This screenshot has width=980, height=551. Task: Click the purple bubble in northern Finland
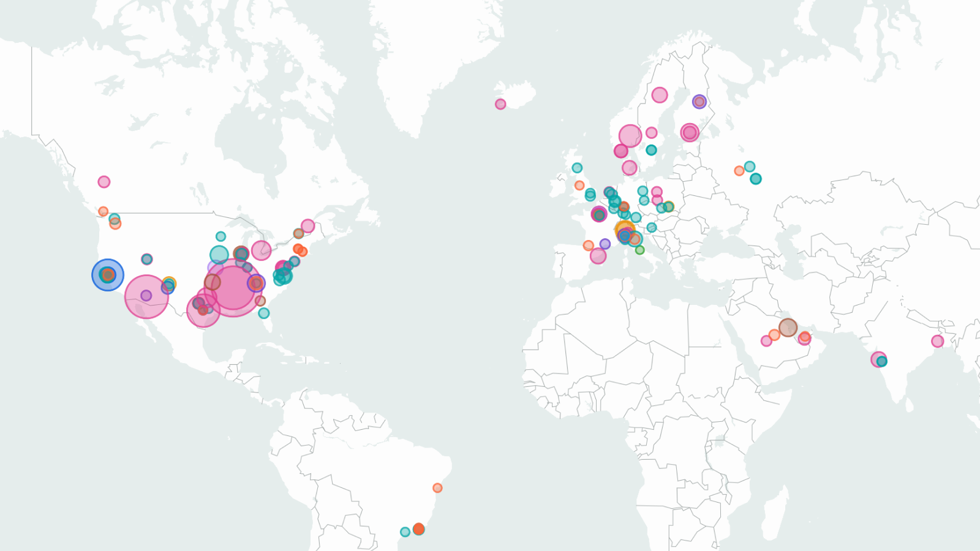coord(699,102)
